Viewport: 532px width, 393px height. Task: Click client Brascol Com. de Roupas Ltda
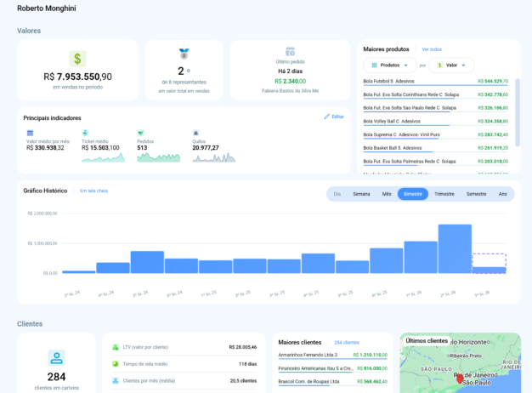332,382
